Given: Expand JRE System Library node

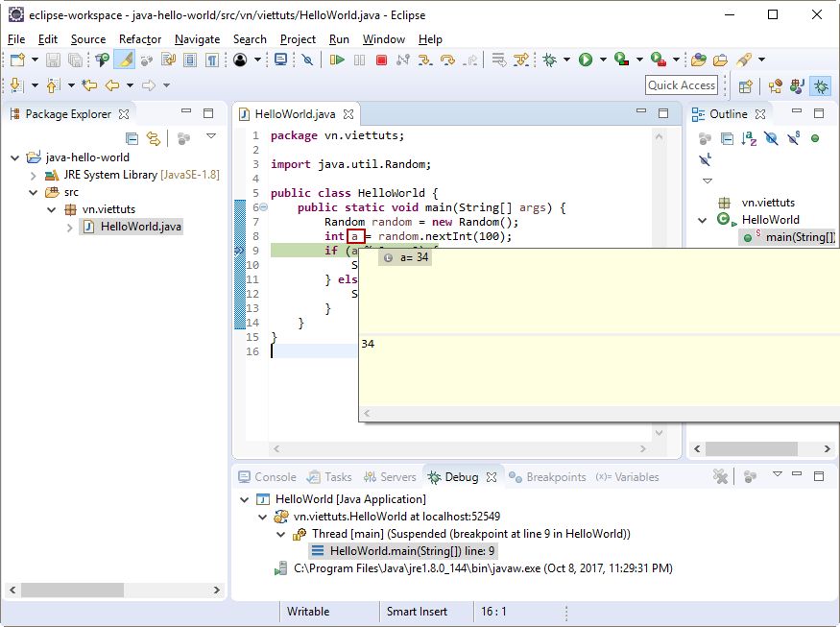Looking at the screenshot, I should (x=34, y=176).
